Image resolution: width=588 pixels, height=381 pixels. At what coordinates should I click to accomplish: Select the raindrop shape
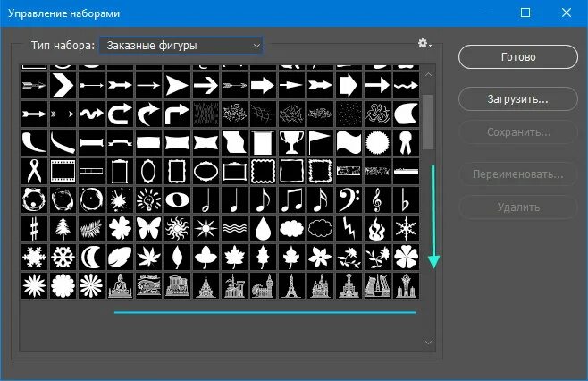(263, 229)
